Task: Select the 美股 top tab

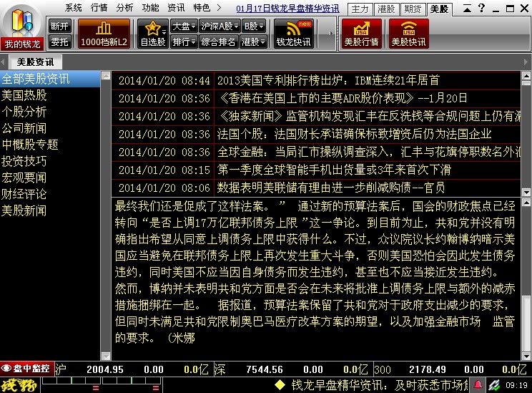Action: point(439,9)
